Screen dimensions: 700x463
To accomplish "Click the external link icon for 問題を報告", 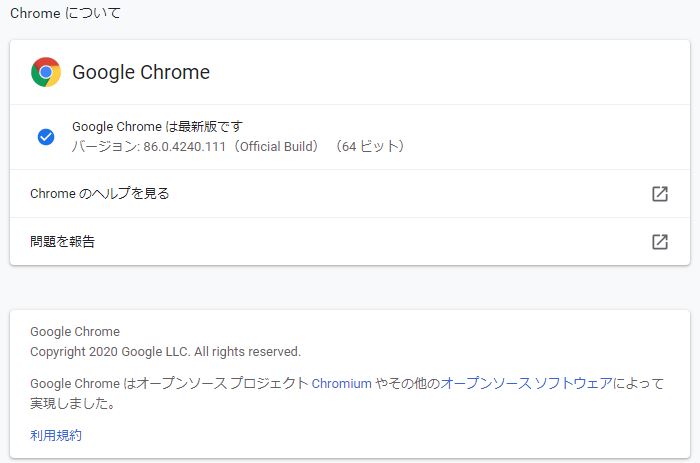I will pos(659,242).
